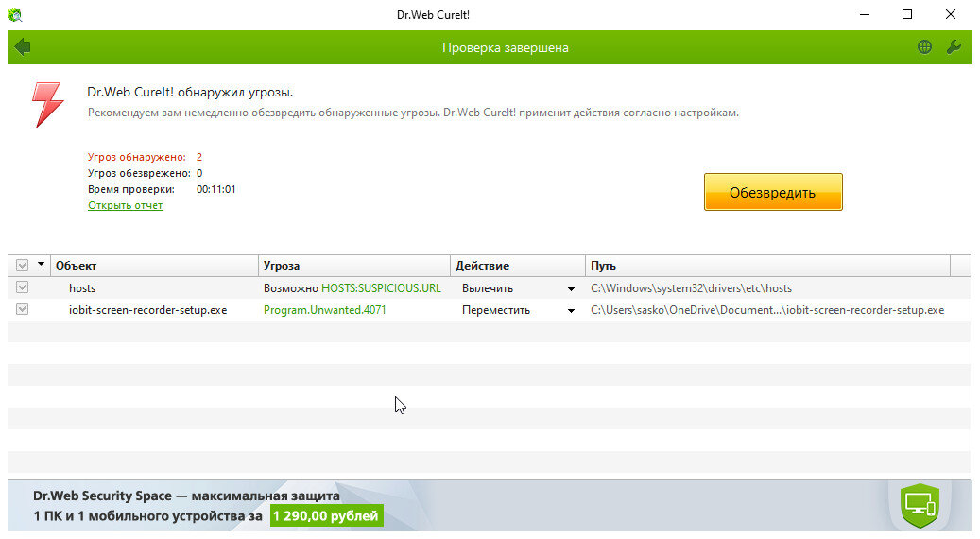Close the Dr.Web CureIt! window
The width and height of the screenshot is (980, 539).
point(951,14)
